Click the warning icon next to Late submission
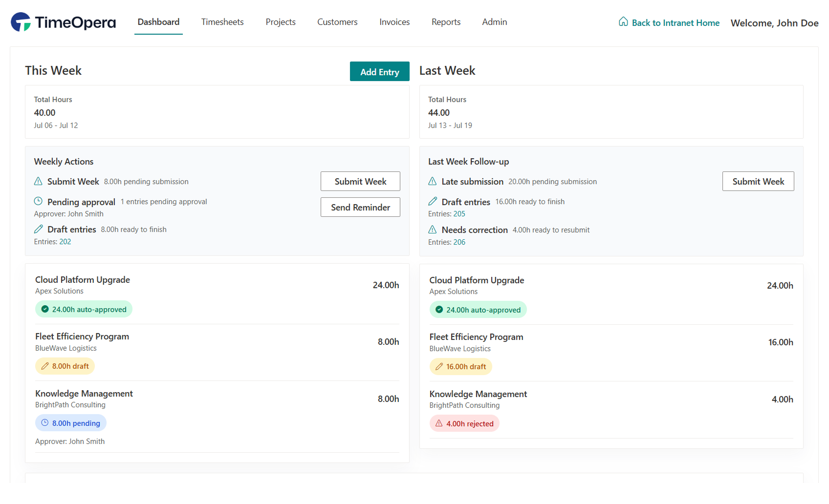 433,181
